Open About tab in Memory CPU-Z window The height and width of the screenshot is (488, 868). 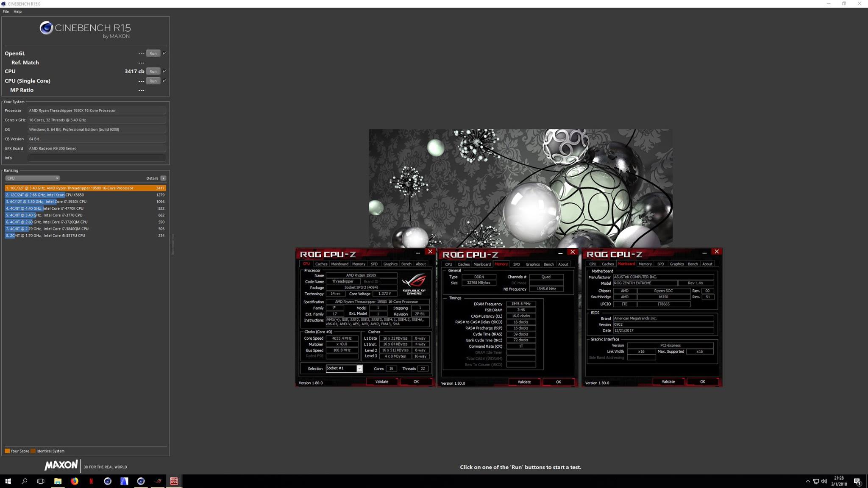tap(563, 264)
